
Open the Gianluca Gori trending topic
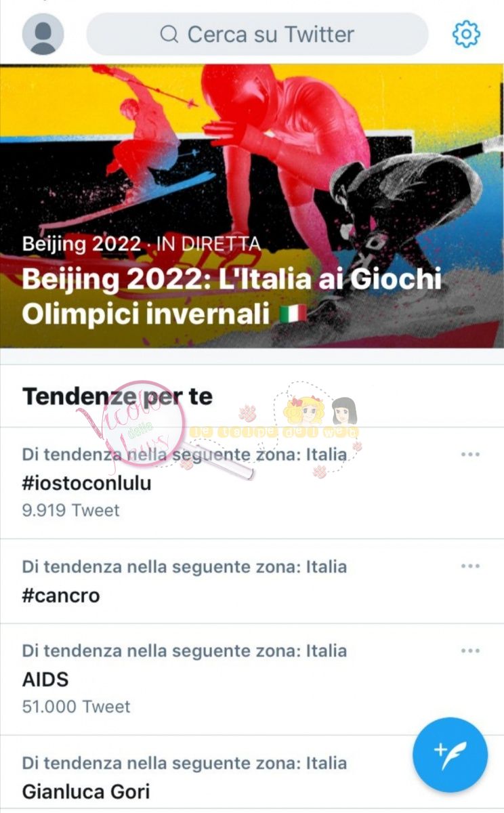(x=86, y=791)
